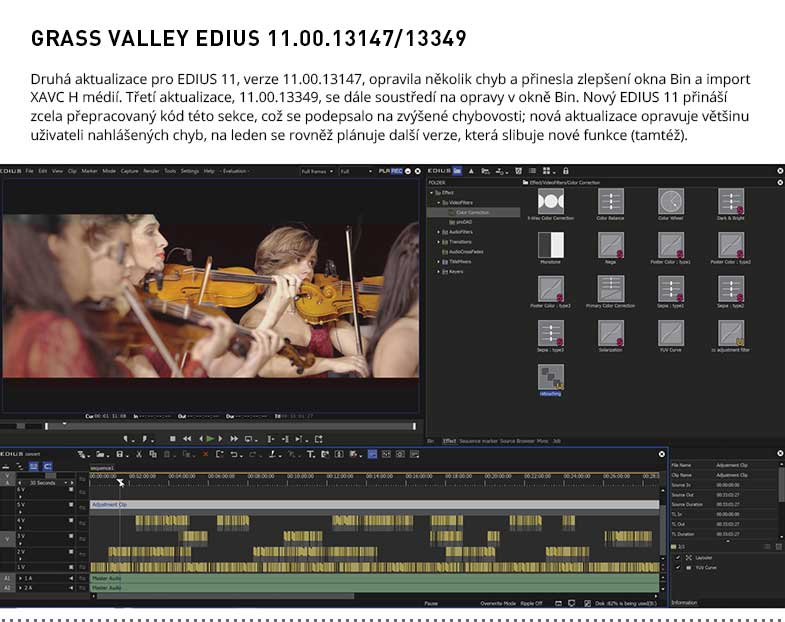Click the player position scrub bar
This screenshot has width=785, height=622.
[230, 426]
